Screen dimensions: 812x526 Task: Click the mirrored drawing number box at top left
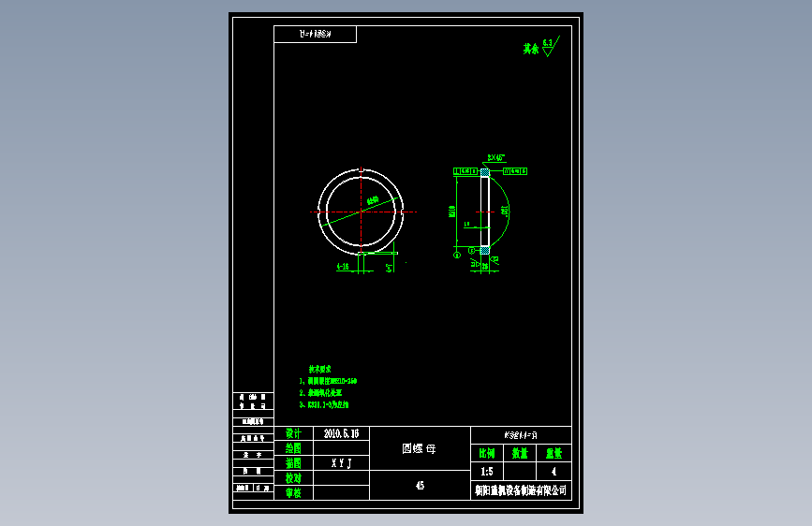click(315, 35)
